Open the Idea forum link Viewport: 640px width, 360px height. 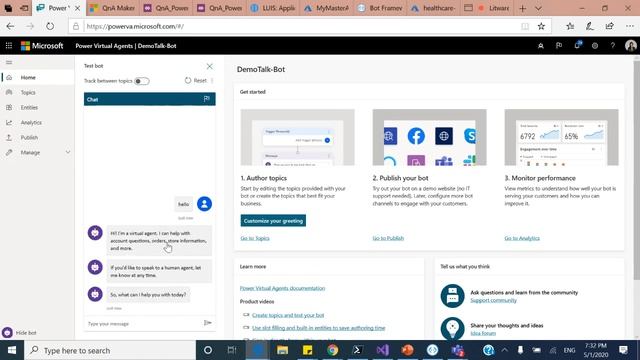point(483,333)
